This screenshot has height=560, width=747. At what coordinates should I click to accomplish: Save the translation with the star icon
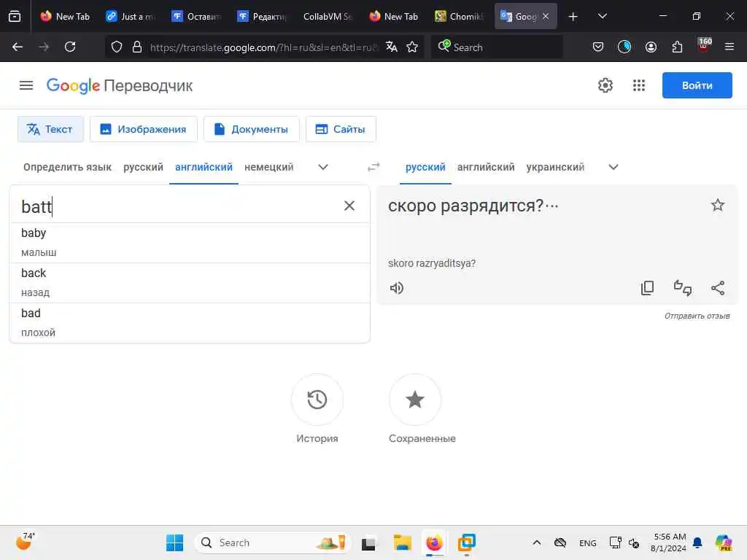(x=718, y=205)
